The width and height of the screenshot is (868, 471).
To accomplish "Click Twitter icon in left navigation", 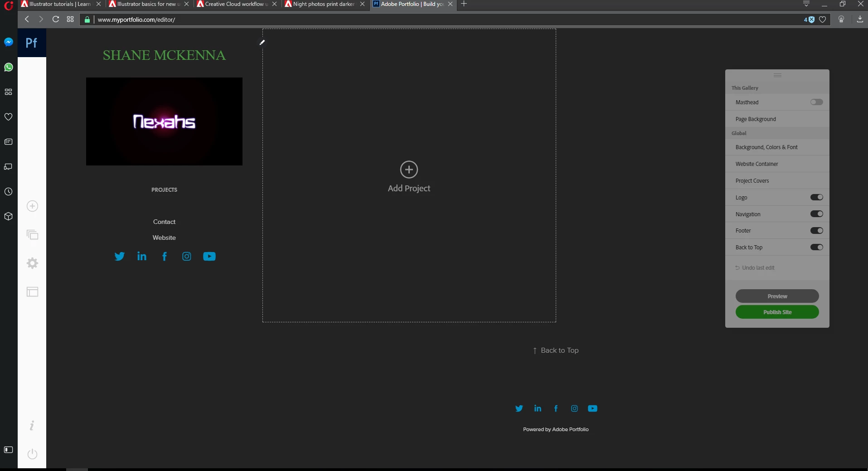I will (119, 257).
